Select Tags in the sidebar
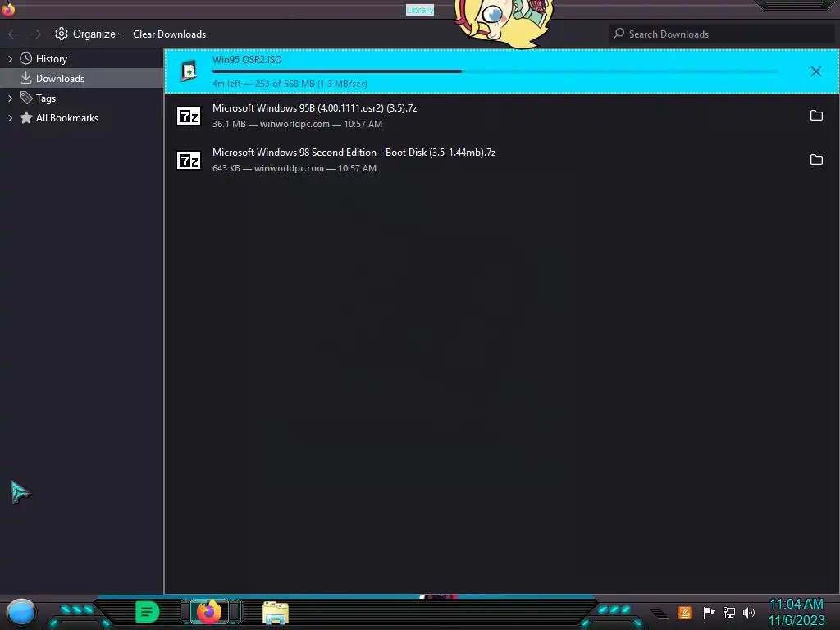This screenshot has width=840, height=630. (82, 98)
